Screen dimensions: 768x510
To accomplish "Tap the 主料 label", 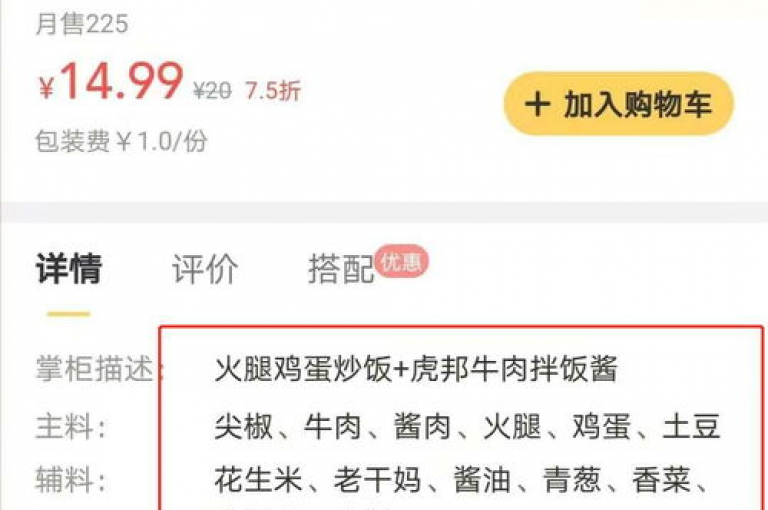I will tap(70, 426).
